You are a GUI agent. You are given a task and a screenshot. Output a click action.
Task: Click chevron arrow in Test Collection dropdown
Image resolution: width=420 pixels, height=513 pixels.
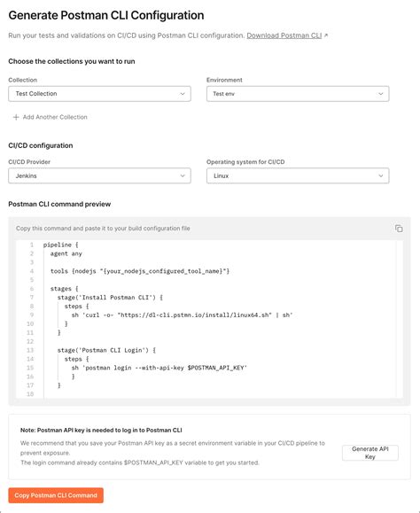click(183, 94)
